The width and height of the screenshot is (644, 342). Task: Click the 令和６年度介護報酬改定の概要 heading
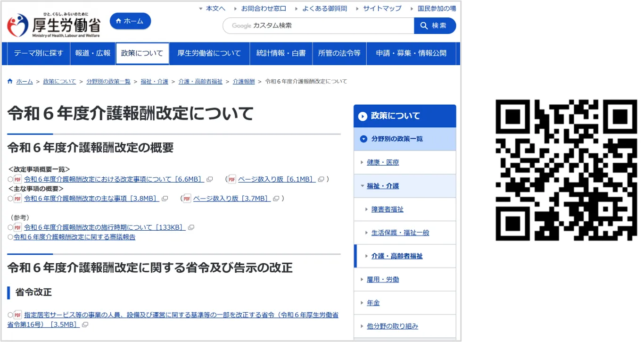point(91,148)
